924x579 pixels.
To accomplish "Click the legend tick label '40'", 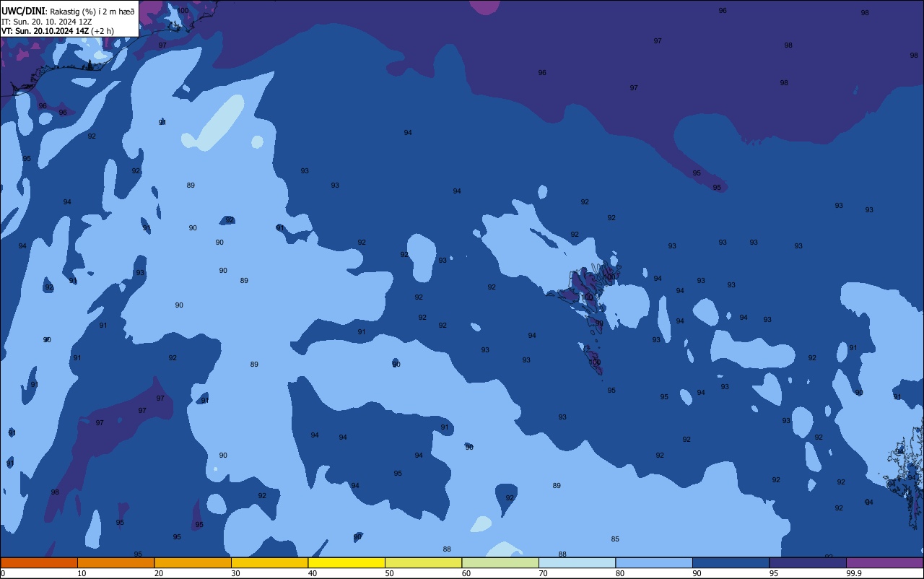I will pyautogui.click(x=313, y=573).
